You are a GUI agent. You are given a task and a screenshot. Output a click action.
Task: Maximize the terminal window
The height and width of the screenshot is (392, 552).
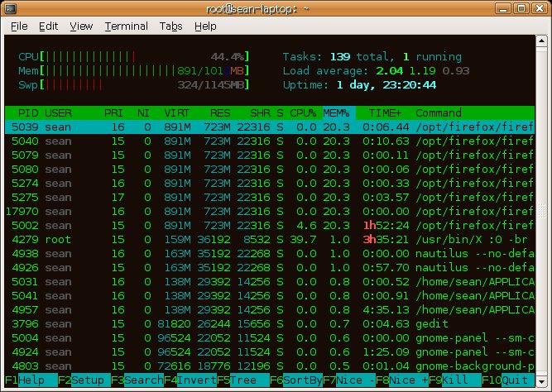521,8
